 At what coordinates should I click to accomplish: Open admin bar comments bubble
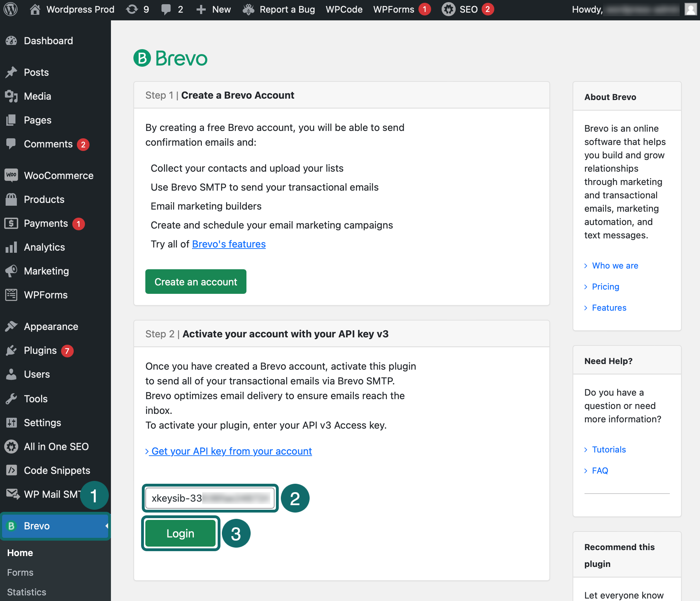coord(166,9)
